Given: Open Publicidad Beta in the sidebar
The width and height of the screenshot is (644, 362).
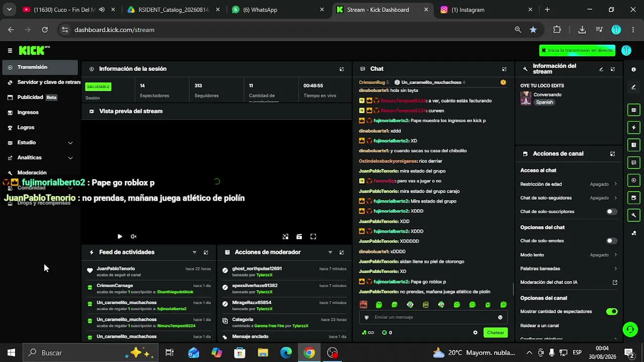Looking at the screenshot, I should point(40,98).
